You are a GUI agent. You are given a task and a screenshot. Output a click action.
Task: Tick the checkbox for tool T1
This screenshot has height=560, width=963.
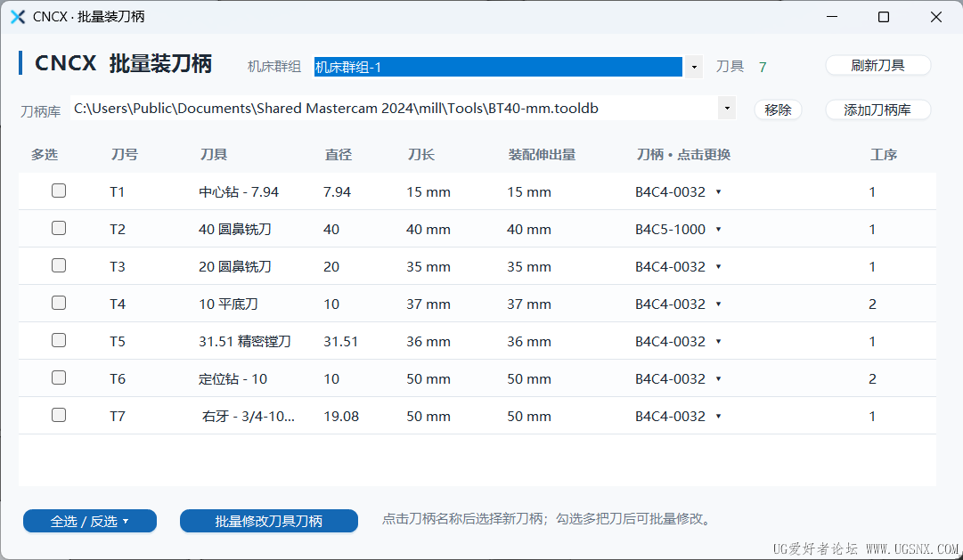[x=59, y=191]
